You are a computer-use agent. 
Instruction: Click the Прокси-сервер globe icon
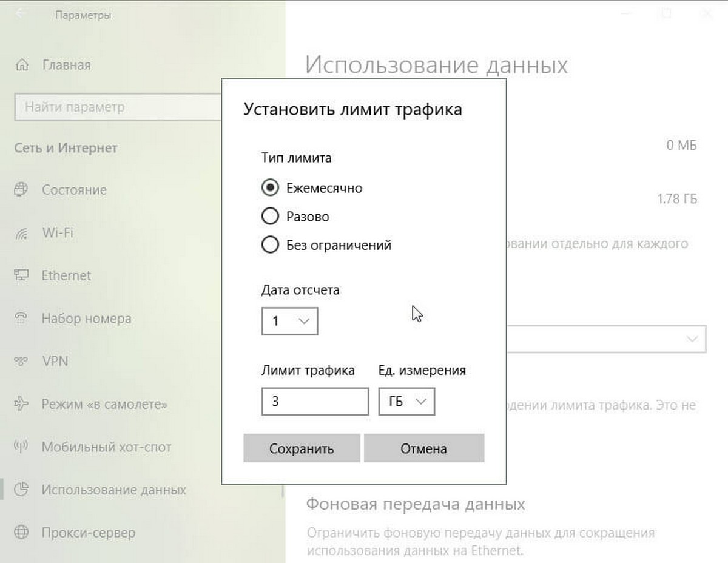pos(21,533)
